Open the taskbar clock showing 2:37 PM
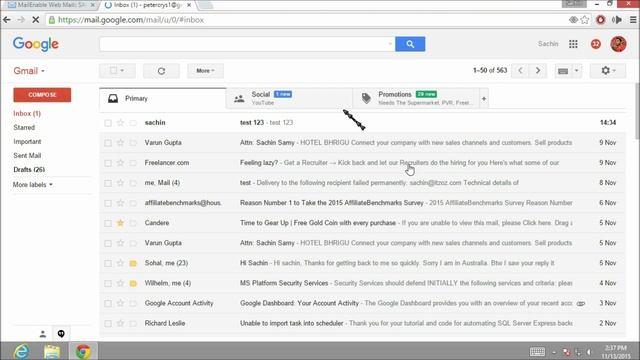 click(616, 352)
